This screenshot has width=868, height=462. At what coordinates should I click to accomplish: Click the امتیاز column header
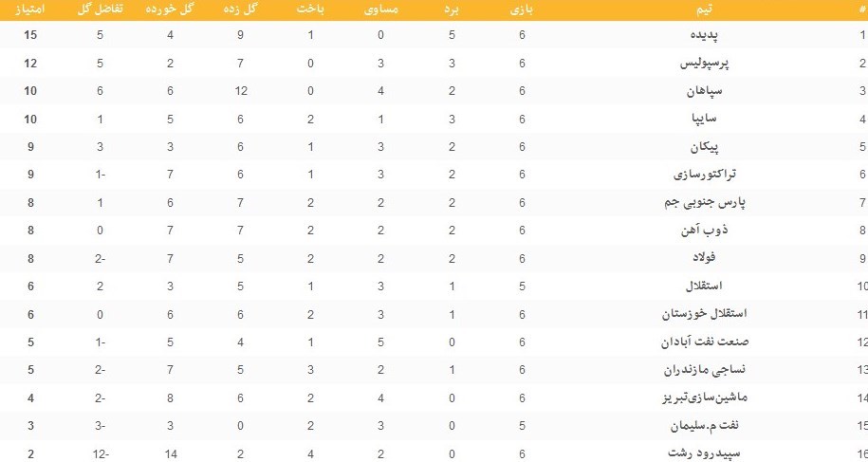[31, 9]
